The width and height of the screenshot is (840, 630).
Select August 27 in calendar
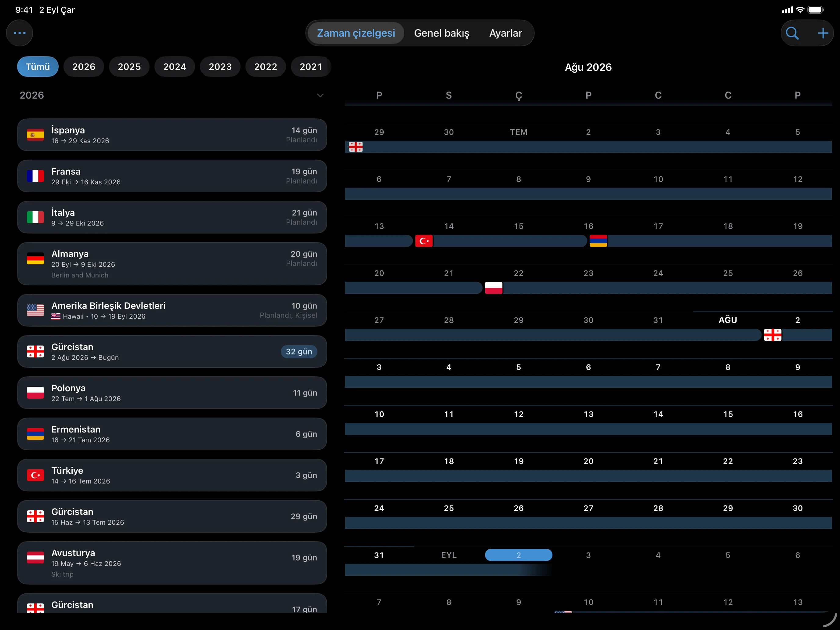click(x=588, y=509)
